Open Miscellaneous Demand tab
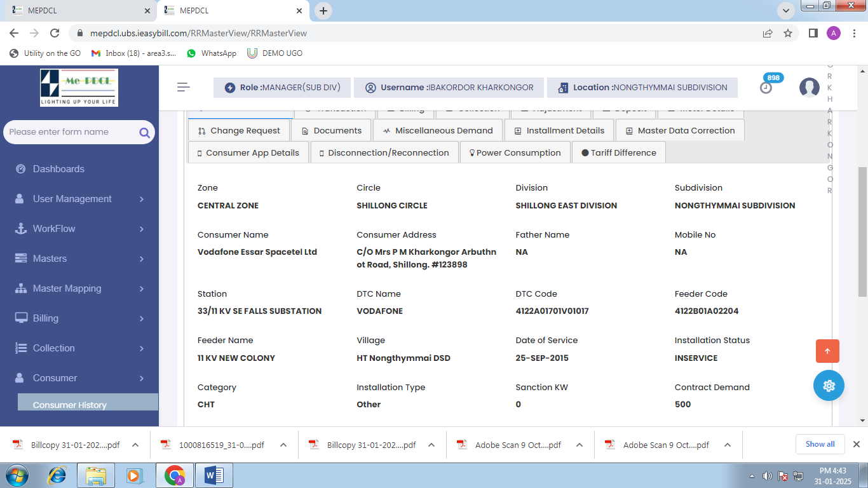This screenshot has height=488, width=868. (438, 130)
